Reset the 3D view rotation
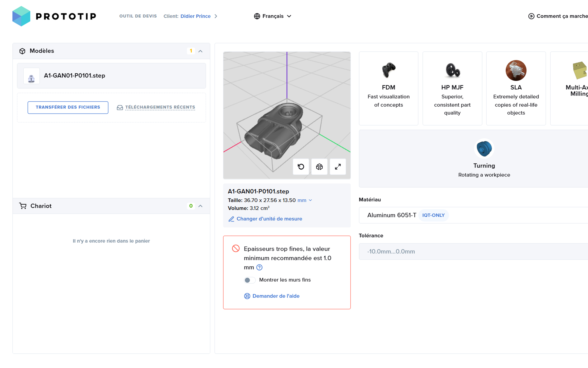The height and width of the screenshot is (368, 588). click(x=301, y=167)
